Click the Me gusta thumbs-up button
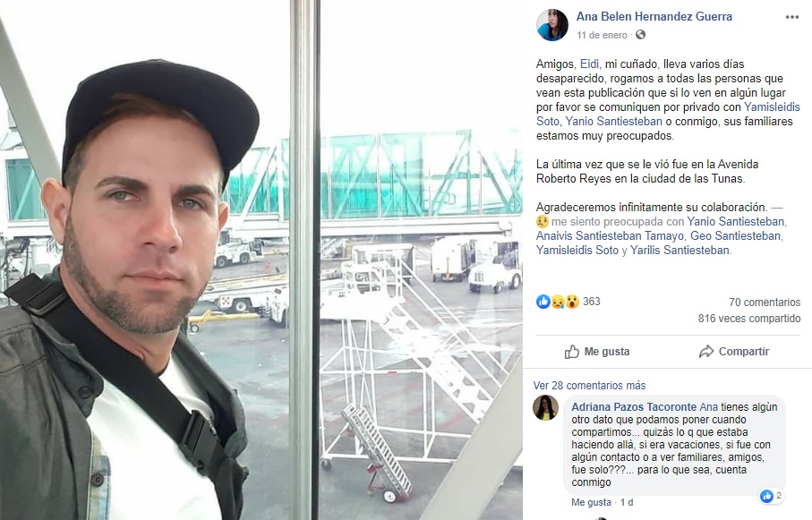The width and height of the screenshot is (812, 520). point(597,352)
